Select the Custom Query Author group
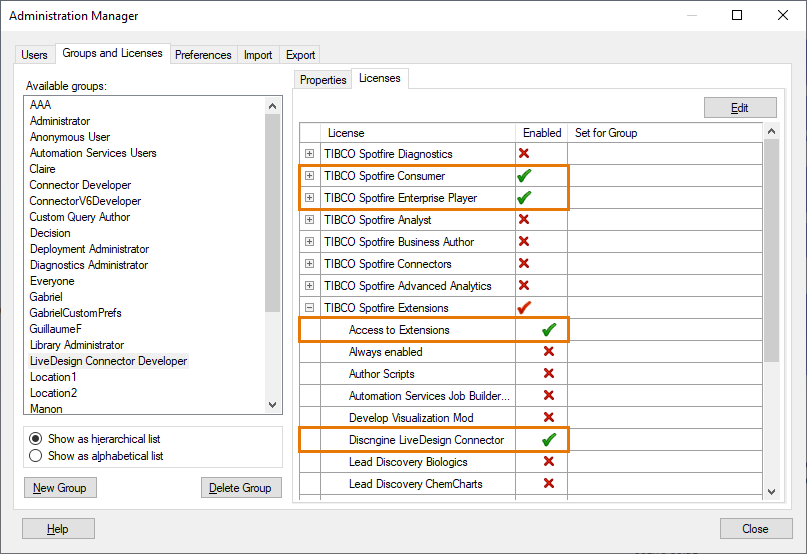Screen dimensions: 807x554 pos(80,217)
